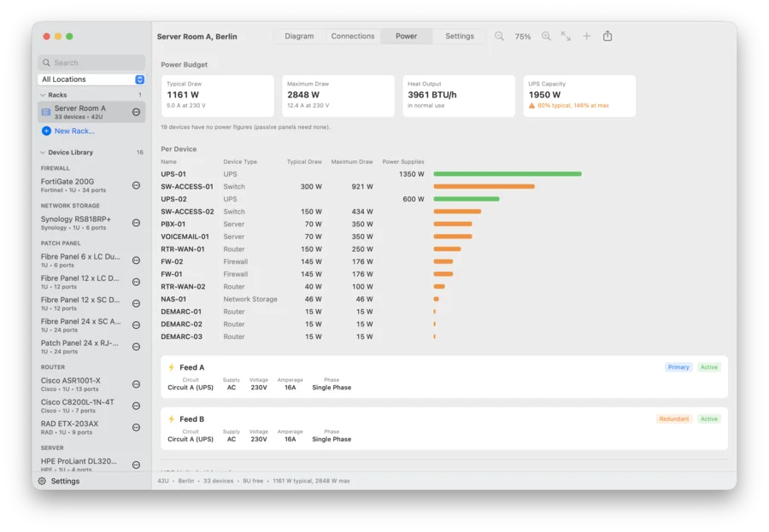Image resolution: width=769 pixels, height=532 pixels.
Task: Click the Search field in the sidebar
Action: tap(91, 62)
